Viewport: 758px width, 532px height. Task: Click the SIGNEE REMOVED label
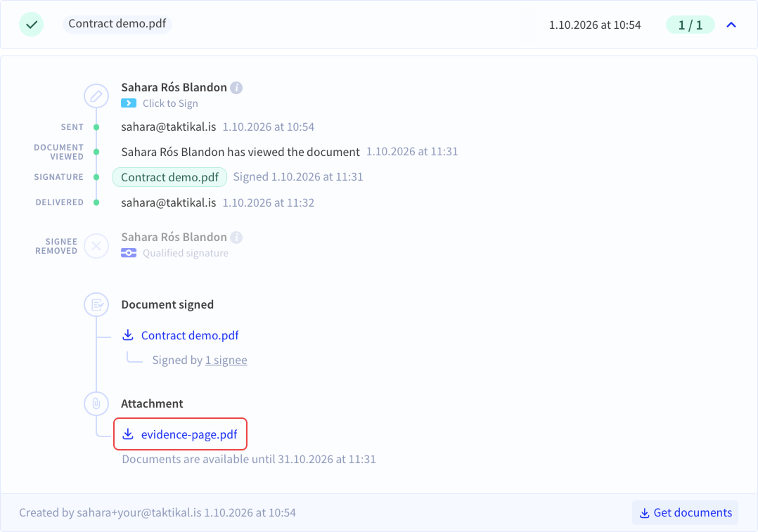[x=56, y=246]
